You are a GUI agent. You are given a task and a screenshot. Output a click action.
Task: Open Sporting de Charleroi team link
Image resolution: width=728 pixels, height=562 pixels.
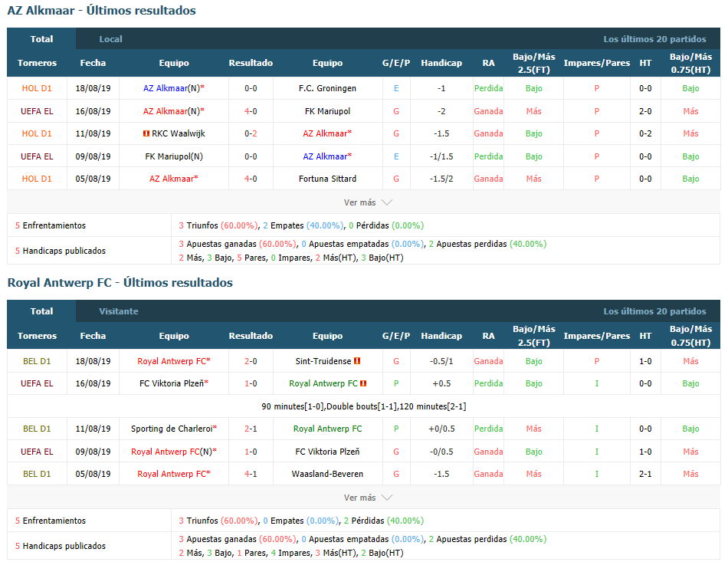coord(172,429)
